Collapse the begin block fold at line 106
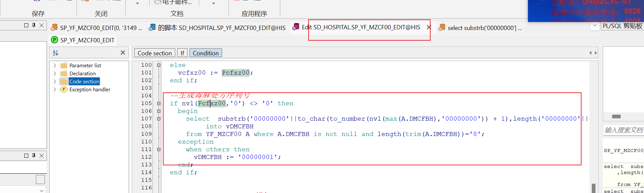 (159, 111)
